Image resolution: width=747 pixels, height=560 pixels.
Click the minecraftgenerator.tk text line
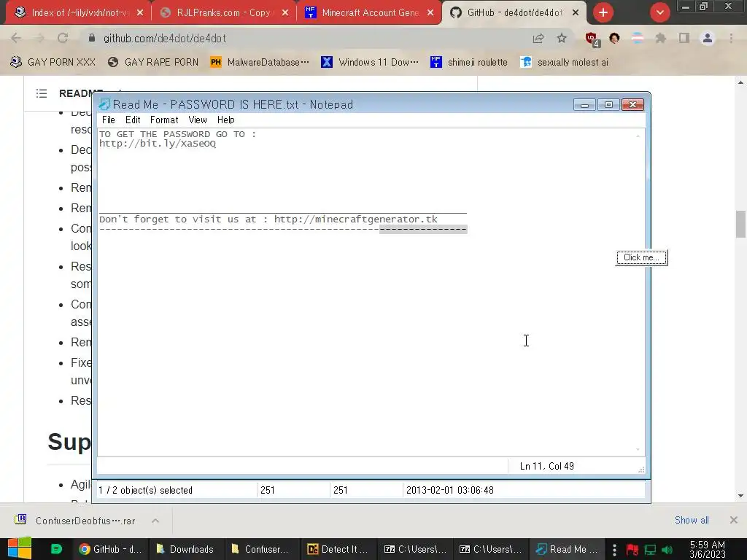click(268, 219)
